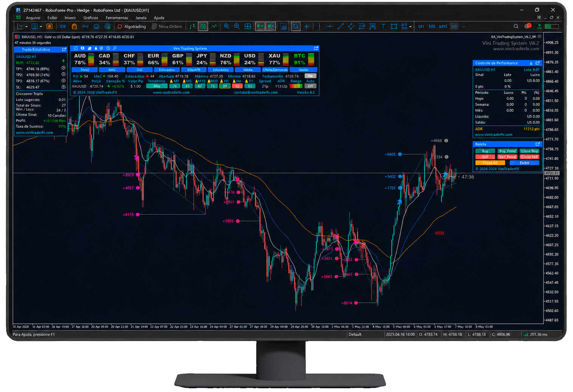
Task: Open the Arquivo menu
Action: pos(33,18)
